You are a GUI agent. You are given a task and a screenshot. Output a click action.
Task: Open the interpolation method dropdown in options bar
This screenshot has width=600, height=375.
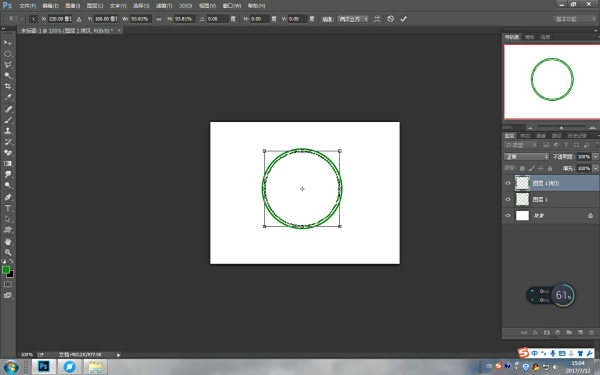[353, 19]
